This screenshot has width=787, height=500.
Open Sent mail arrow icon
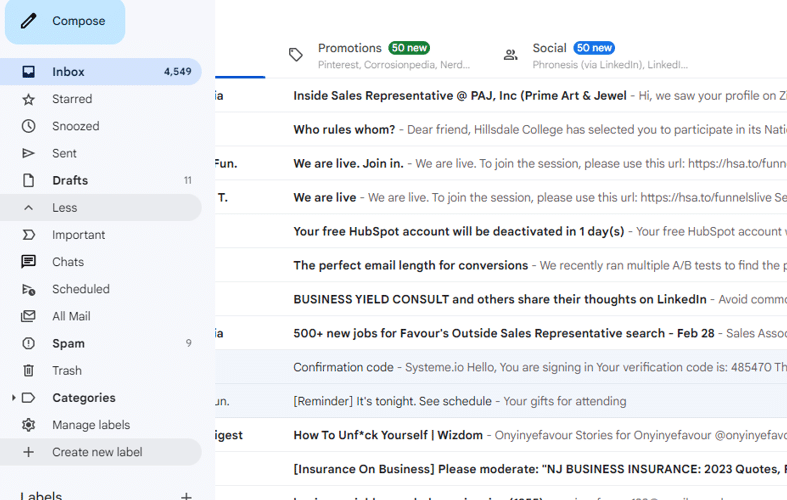click(x=29, y=153)
